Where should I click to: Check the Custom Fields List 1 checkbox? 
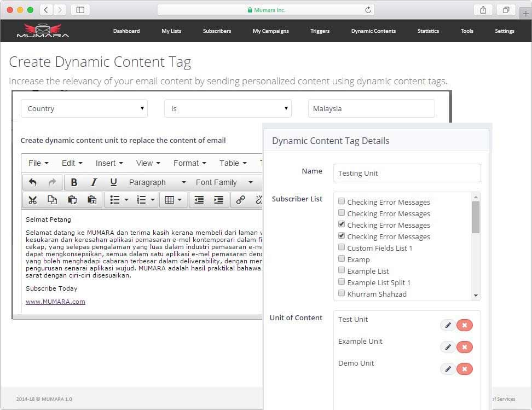(x=342, y=248)
